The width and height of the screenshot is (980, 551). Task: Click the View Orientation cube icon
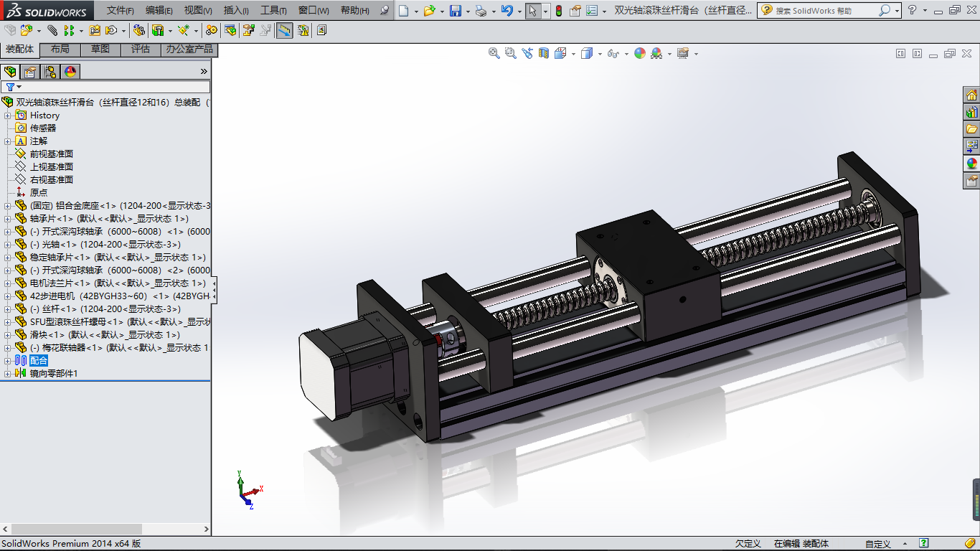560,53
